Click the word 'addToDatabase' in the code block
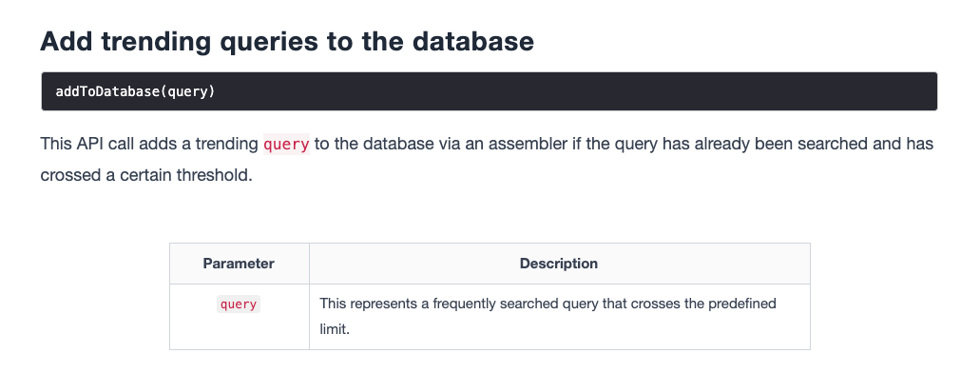980x373 pixels. coord(107,91)
